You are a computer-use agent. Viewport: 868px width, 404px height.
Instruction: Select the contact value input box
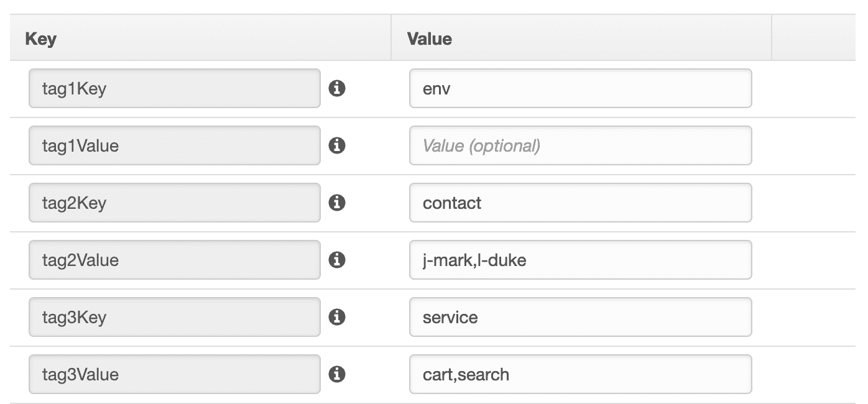click(x=580, y=203)
